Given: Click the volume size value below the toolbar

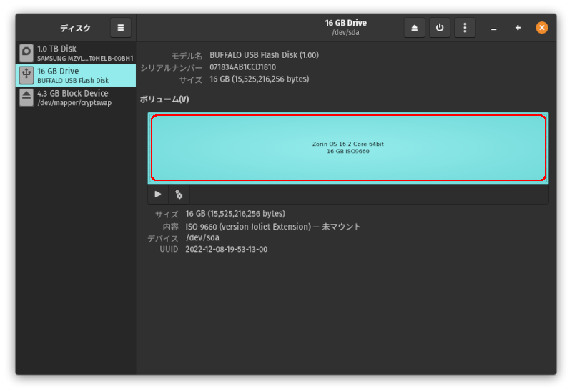Looking at the screenshot, I should tap(235, 214).
